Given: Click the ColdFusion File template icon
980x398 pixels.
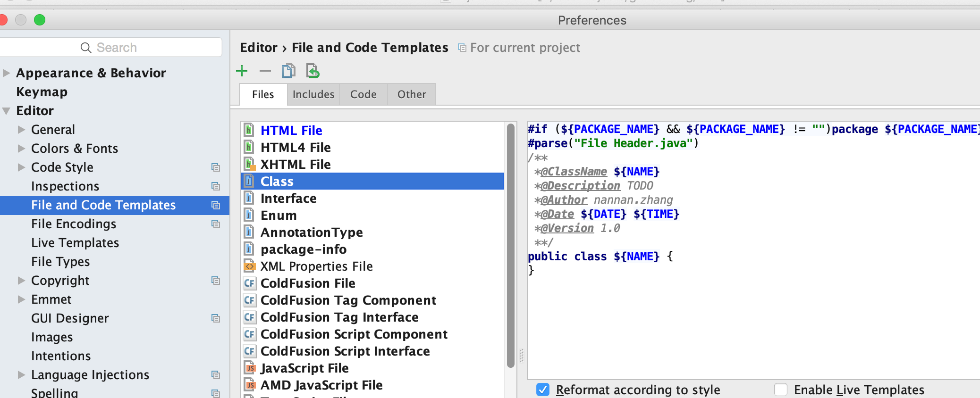Looking at the screenshot, I should click(x=249, y=283).
